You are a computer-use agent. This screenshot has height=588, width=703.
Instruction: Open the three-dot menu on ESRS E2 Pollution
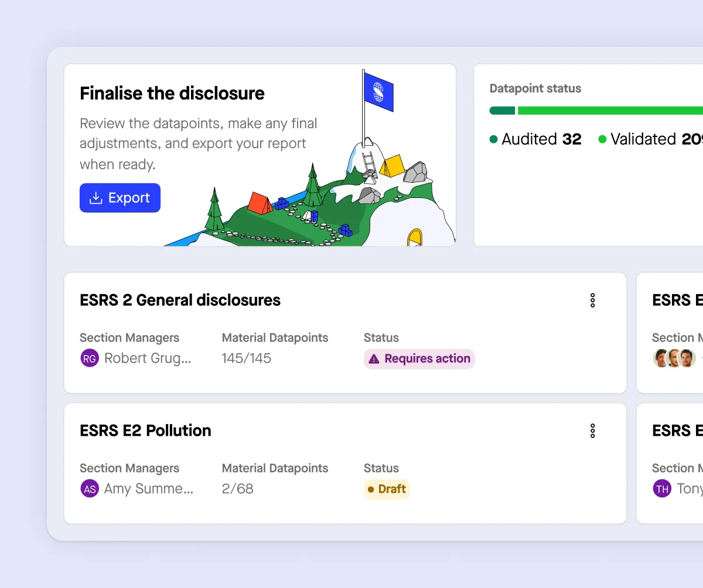(x=593, y=430)
